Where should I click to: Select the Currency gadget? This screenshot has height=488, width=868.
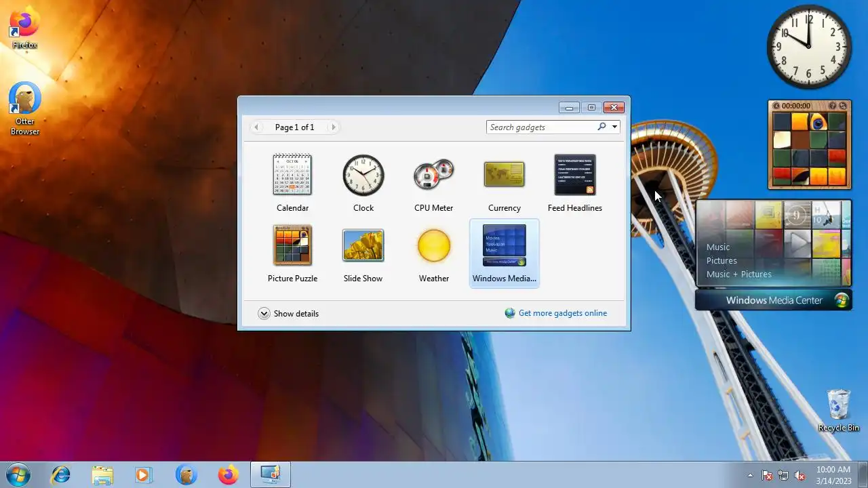(505, 175)
